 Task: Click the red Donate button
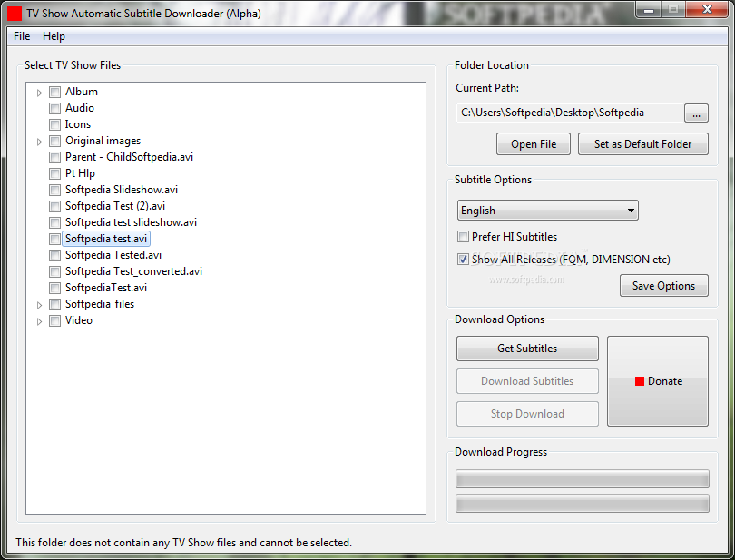tap(658, 381)
